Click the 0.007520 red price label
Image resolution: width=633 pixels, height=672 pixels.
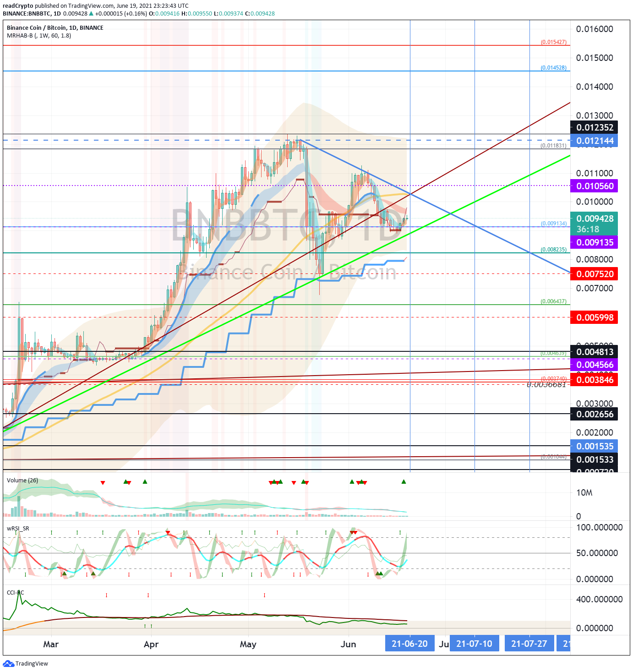[x=594, y=274]
